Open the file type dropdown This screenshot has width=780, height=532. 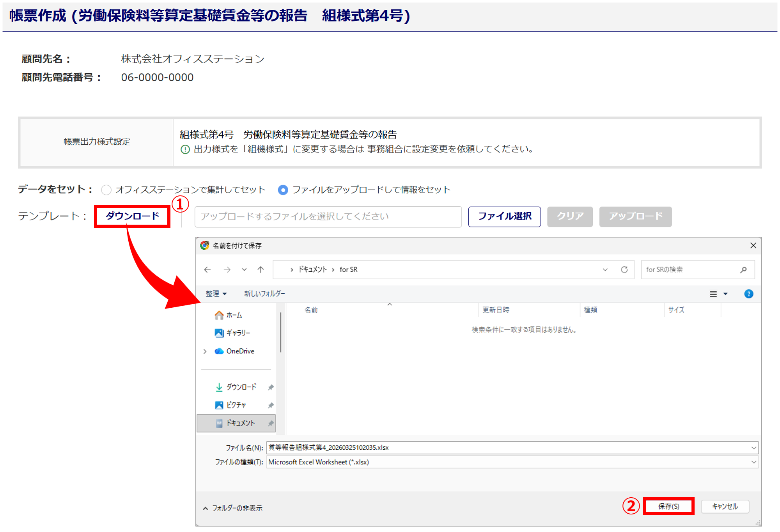coord(753,462)
